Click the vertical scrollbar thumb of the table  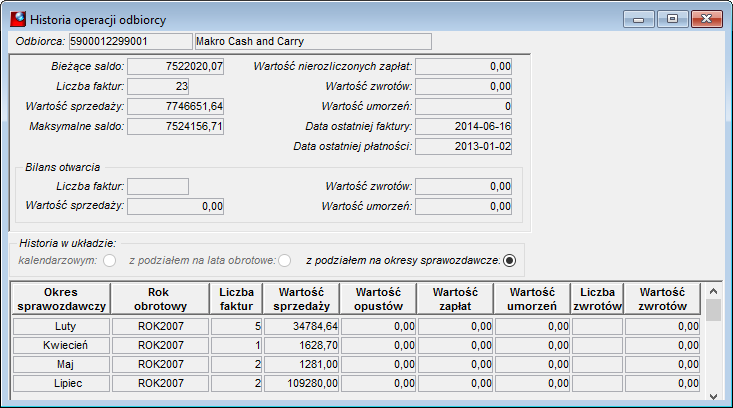pos(713,310)
